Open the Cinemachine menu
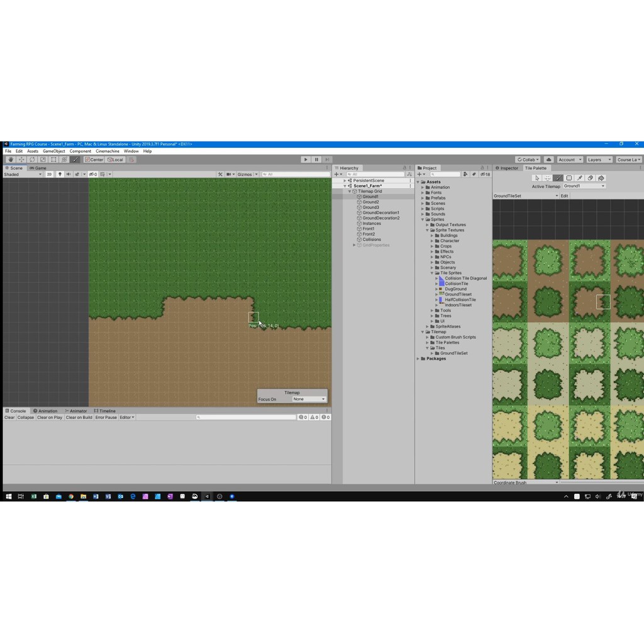Viewport: 644px width, 644px height. (107, 151)
